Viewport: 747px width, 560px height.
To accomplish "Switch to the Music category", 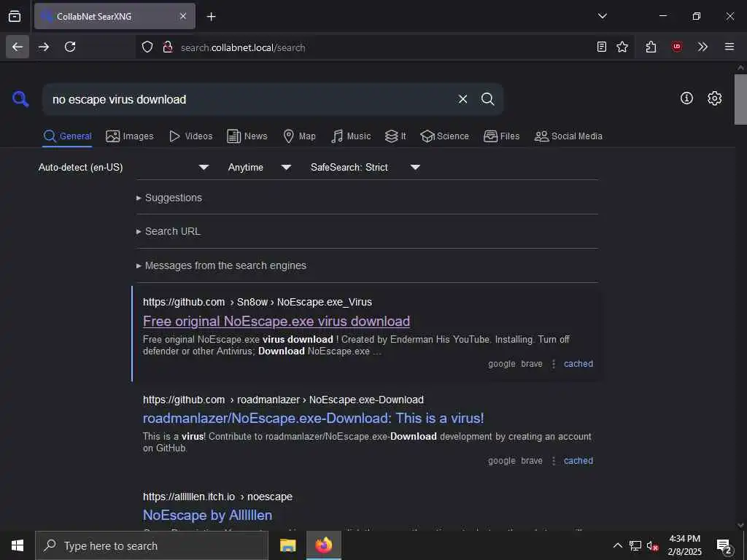I will (x=351, y=136).
